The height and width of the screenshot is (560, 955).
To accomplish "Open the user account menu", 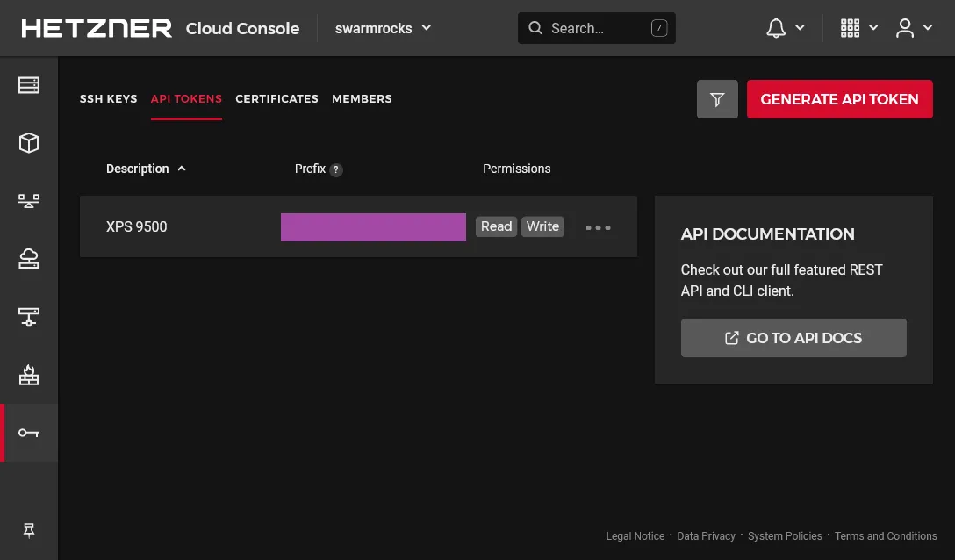I will point(913,28).
